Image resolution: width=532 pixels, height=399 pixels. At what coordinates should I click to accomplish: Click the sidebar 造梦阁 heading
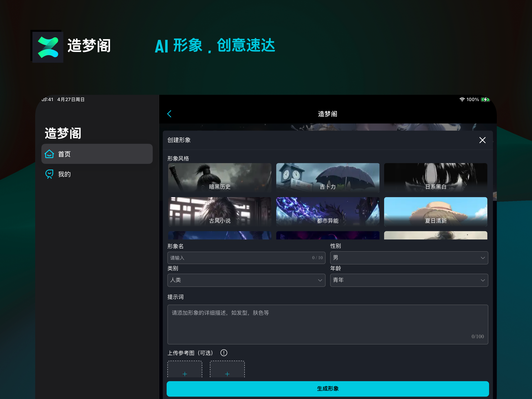point(63,133)
